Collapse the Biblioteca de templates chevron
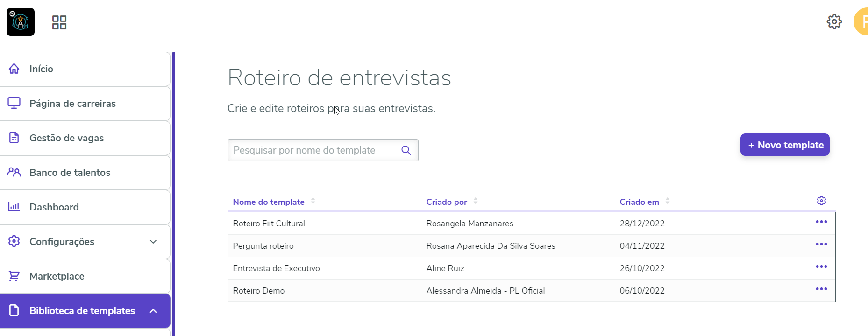This screenshot has width=868, height=336. (153, 311)
